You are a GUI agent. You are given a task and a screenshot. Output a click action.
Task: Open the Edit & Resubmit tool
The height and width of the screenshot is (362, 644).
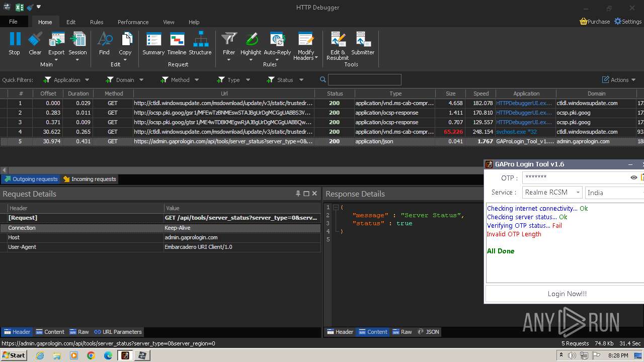click(x=338, y=46)
